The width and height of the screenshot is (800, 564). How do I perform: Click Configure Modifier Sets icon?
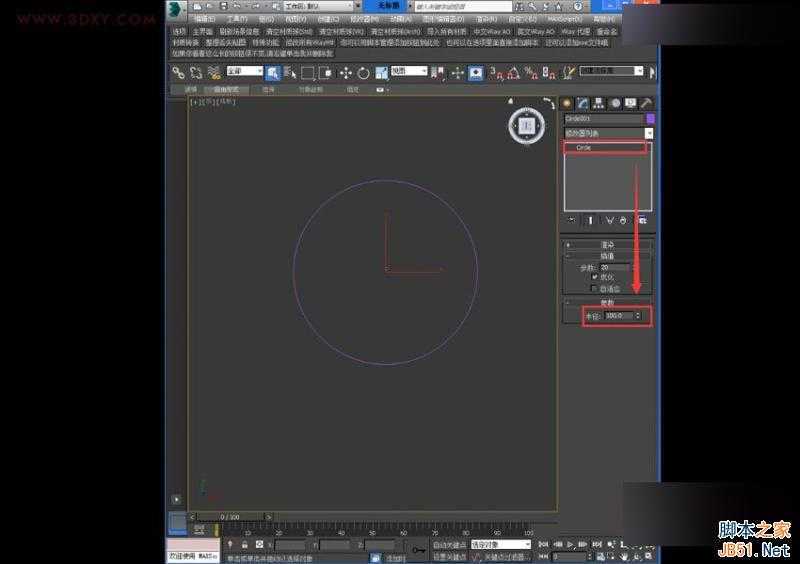tap(642, 220)
